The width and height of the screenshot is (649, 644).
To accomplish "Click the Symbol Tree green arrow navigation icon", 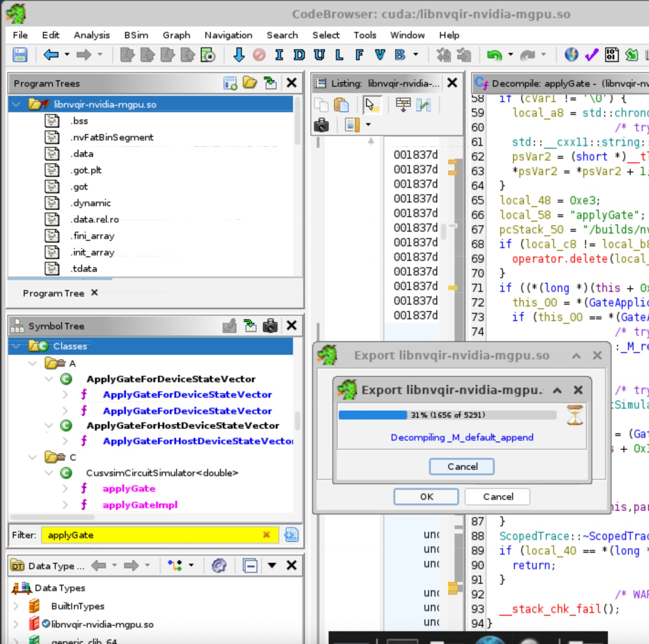I will [x=250, y=326].
